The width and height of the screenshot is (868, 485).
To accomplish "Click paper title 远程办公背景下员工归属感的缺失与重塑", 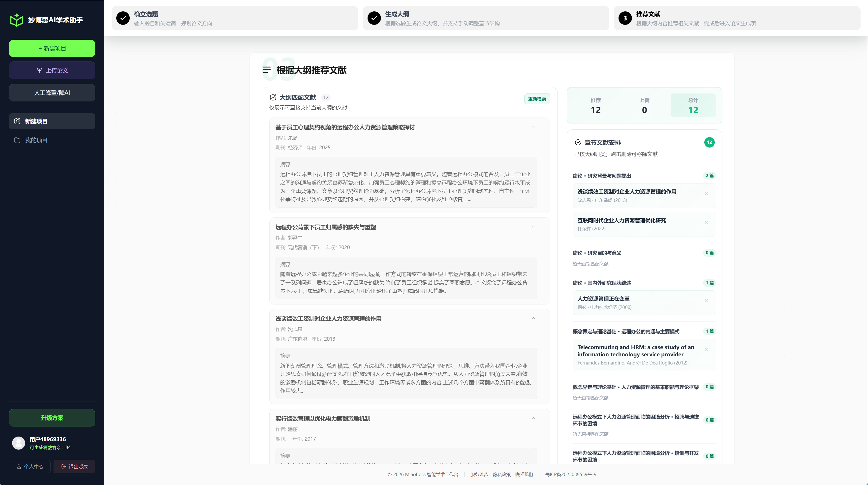I will click(325, 227).
